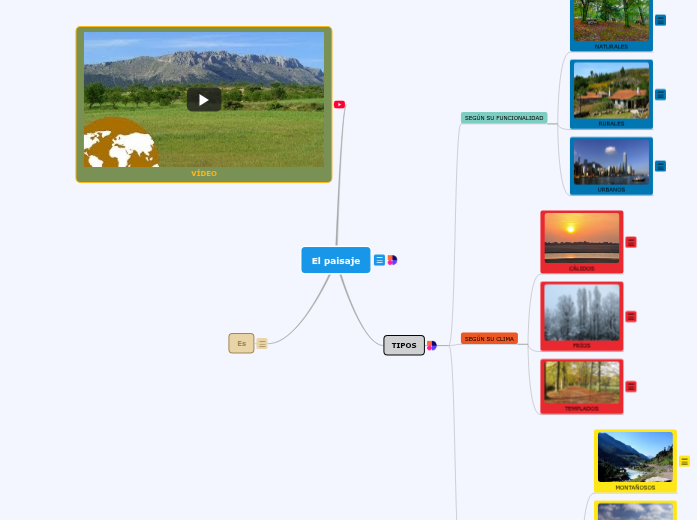Click the TEMPLADOS autumn forest thumbnail
697x520 pixels.
click(581, 382)
